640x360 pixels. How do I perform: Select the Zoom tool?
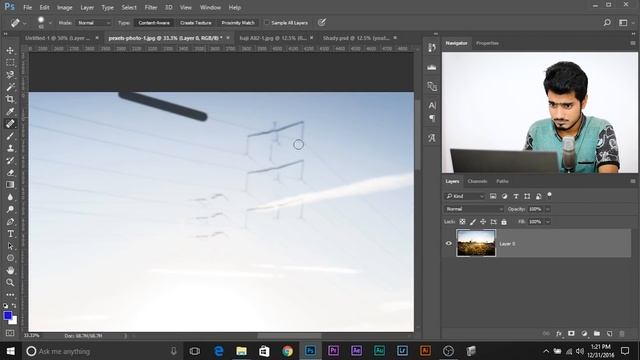[10, 282]
